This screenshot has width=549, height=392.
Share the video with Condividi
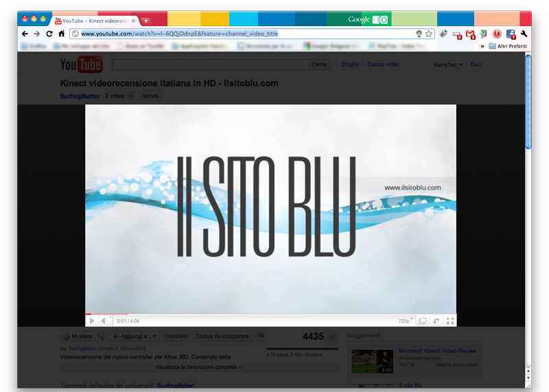176,336
